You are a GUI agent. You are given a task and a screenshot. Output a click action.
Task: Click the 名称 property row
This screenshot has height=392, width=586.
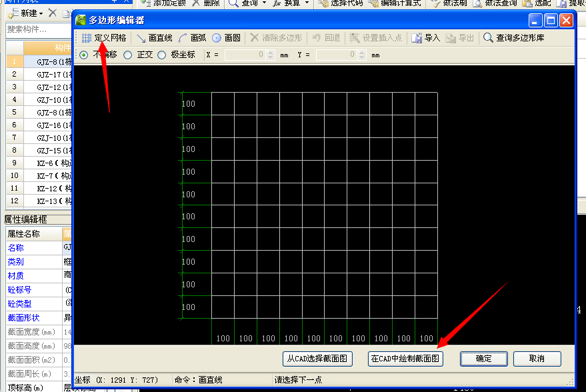tap(39, 248)
